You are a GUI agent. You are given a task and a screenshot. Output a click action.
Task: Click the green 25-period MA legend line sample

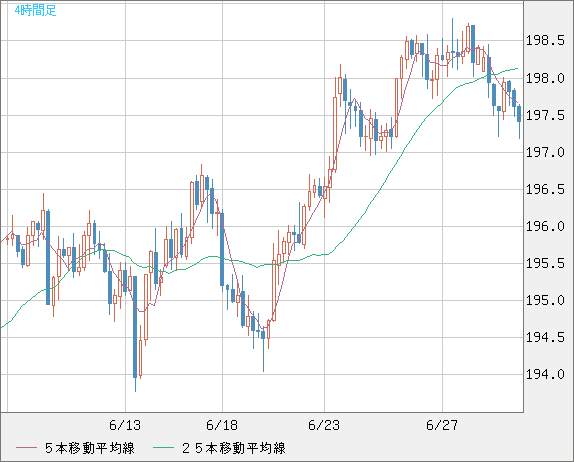(163, 448)
